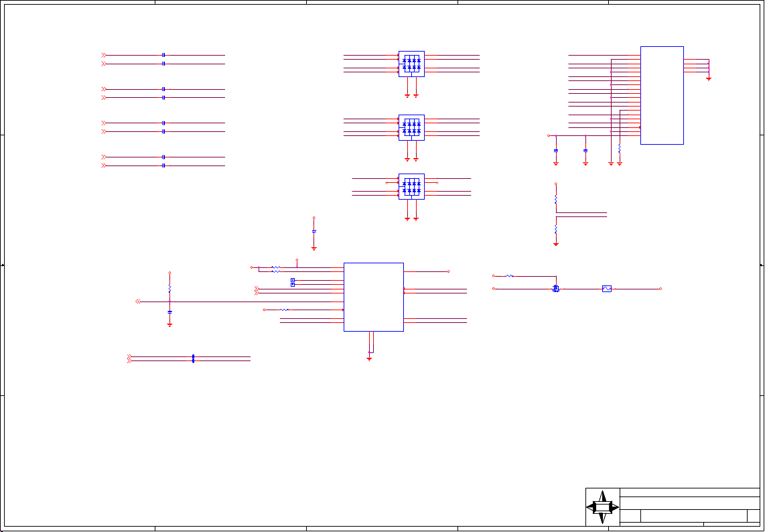The width and height of the screenshot is (769, 532).
Task: Select the vertical resistor beneath the tall IC
Action: tap(620, 148)
